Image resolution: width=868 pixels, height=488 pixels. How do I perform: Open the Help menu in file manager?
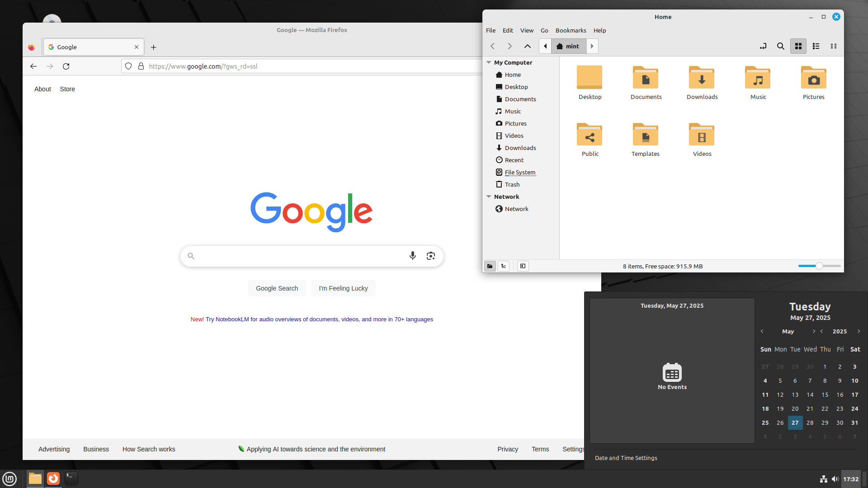[599, 30]
